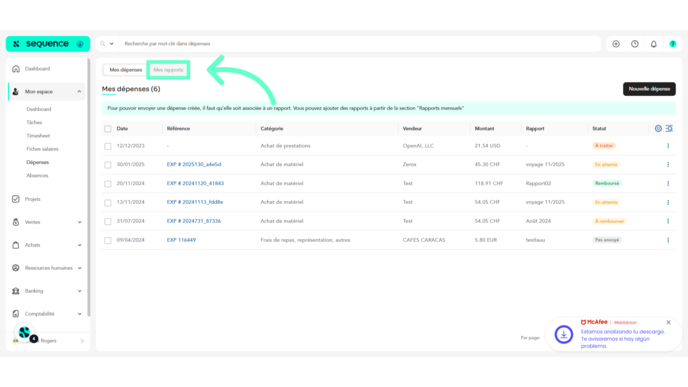Viewport: 688px width, 387px height.
Task: Click the Pas envoyé status badge
Action: pyautogui.click(x=607, y=240)
